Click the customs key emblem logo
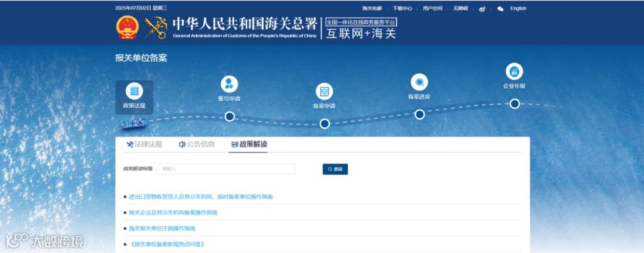The image size is (644, 253). pyautogui.click(x=156, y=28)
